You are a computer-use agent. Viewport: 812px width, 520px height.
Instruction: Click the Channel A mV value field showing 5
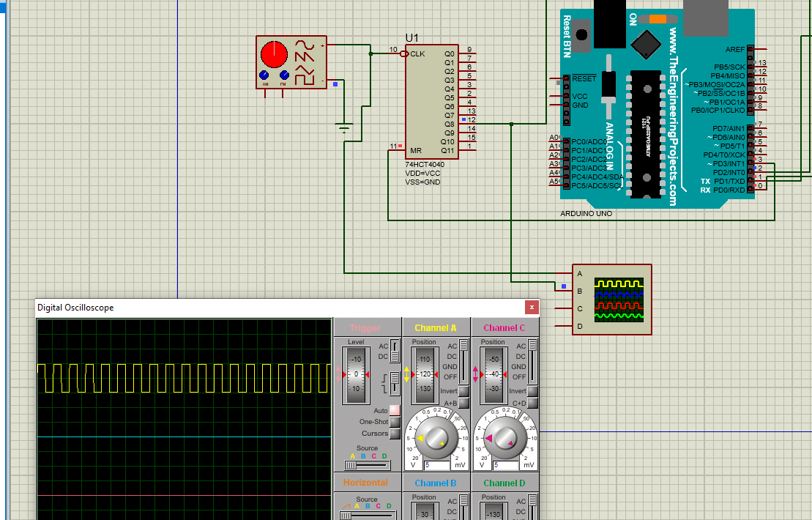[x=437, y=464]
